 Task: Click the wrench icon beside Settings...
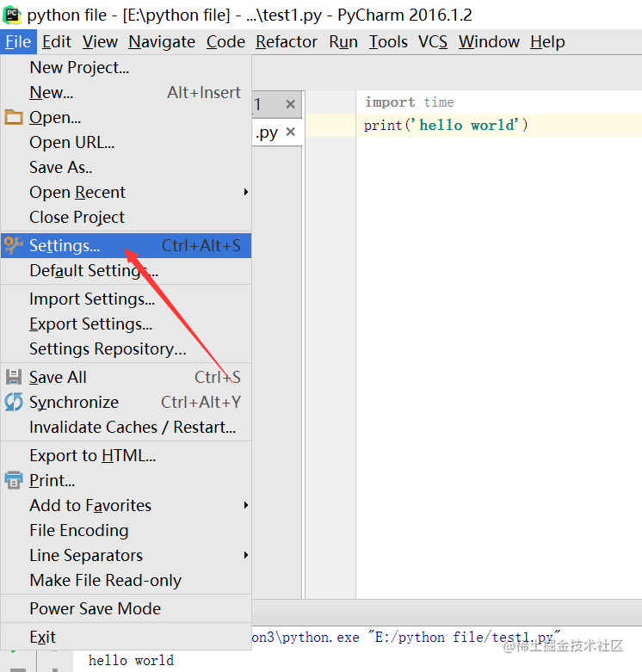coord(14,245)
